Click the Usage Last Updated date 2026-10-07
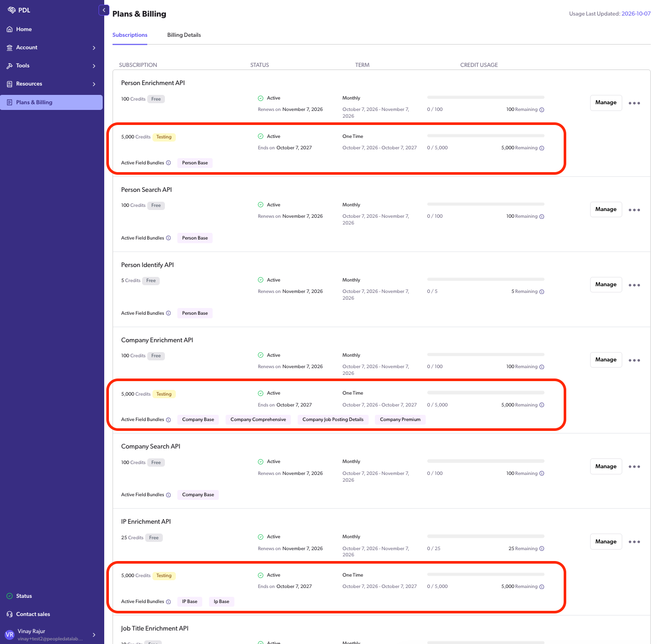The height and width of the screenshot is (644, 657). (x=636, y=14)
